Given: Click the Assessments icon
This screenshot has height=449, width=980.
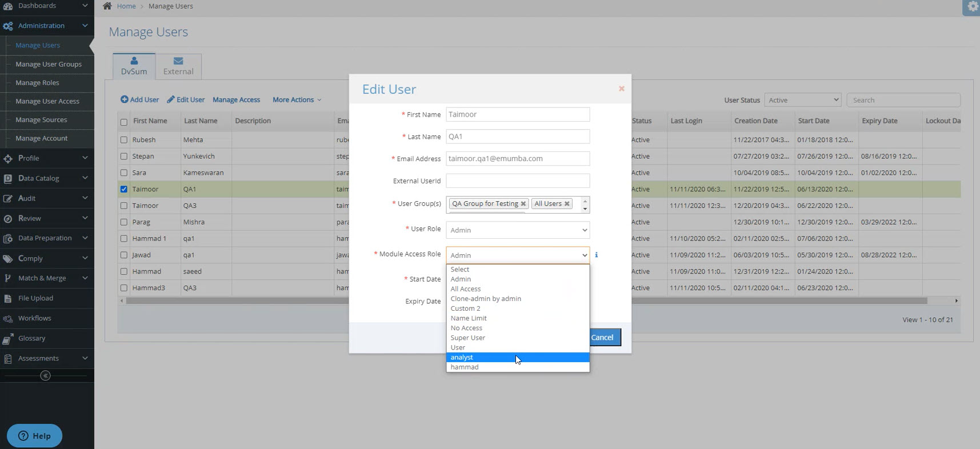Looking at the screenshot, I should 8,359.
